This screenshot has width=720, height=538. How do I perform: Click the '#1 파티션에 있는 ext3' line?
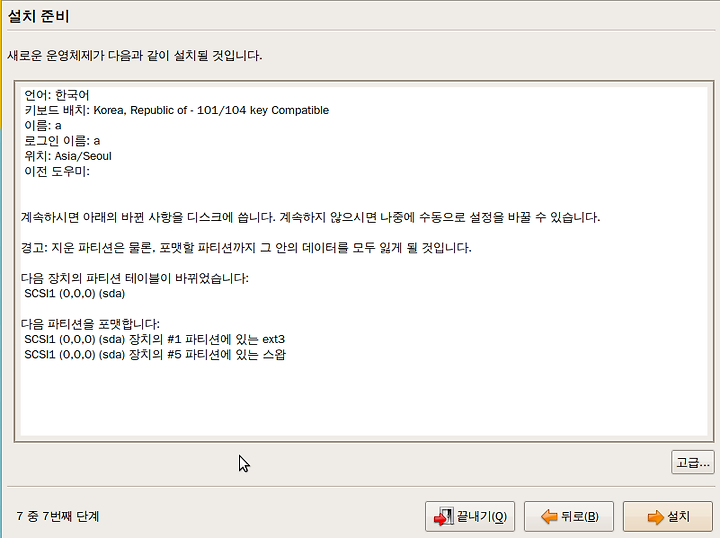click(x=154, y=339)
